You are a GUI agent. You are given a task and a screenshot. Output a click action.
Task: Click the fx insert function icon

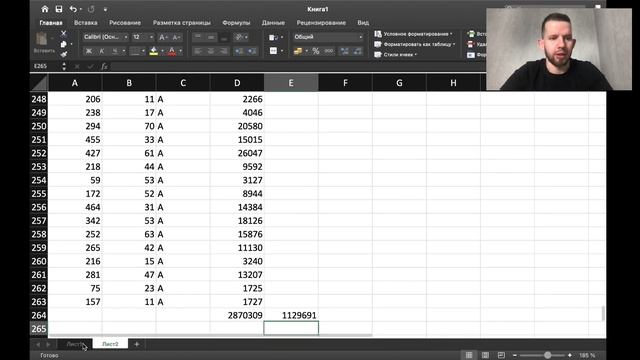click(x=104, y=66)
